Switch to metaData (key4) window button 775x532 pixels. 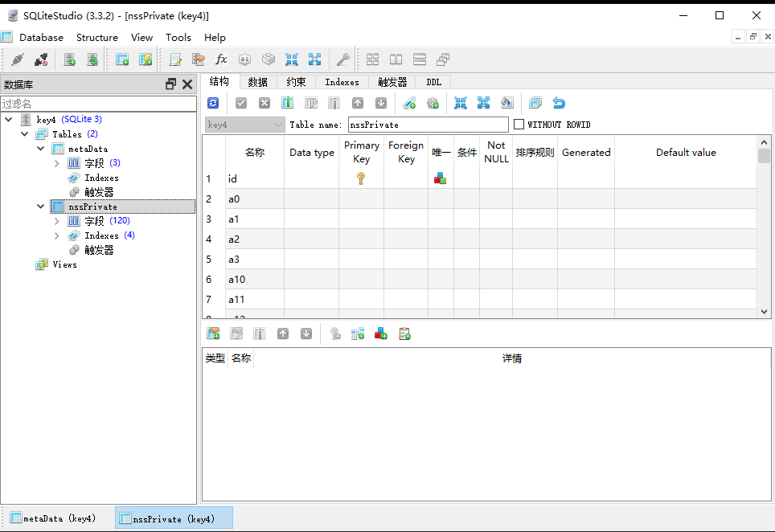[x=52, y=518]
